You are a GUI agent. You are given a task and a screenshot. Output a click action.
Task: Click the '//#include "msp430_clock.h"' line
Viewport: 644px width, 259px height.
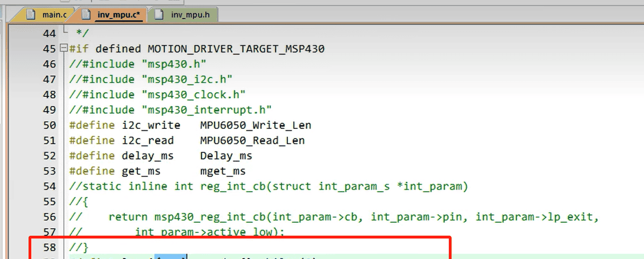tap(157, 95)
